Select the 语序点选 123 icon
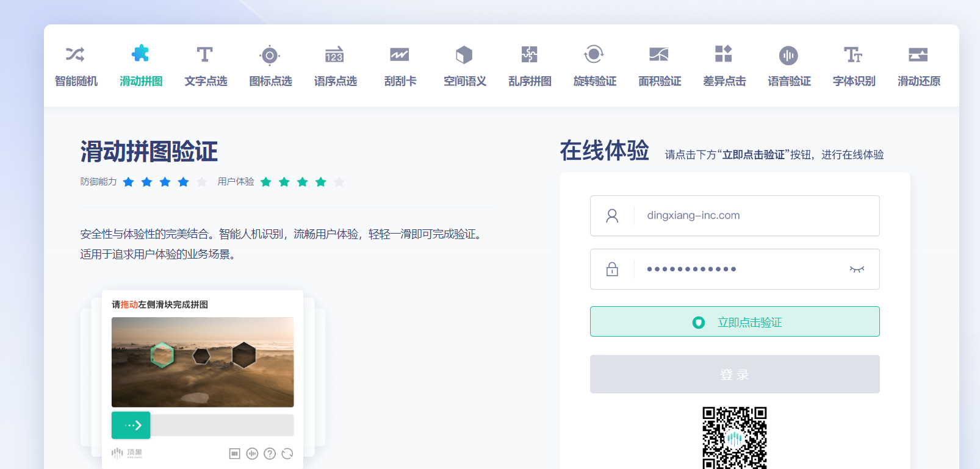 click(x=334, y=54)
